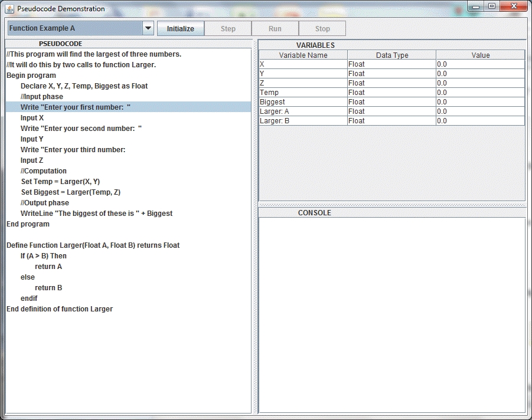Image resolution: width=532 pixels, height=420 pixels.
Task: Select the "Input X" pseudocode line
Action: pos(32,118)
